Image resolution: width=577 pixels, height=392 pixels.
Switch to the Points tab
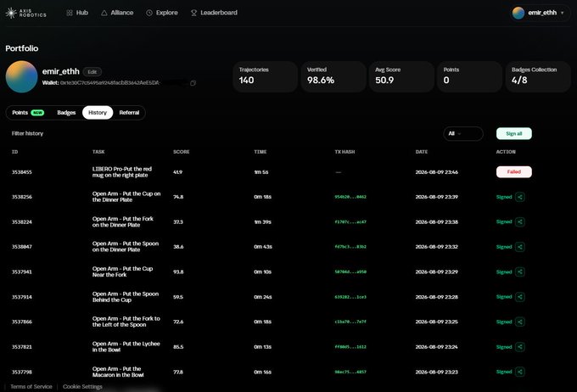pyautogui.click(x=28, y=113)
